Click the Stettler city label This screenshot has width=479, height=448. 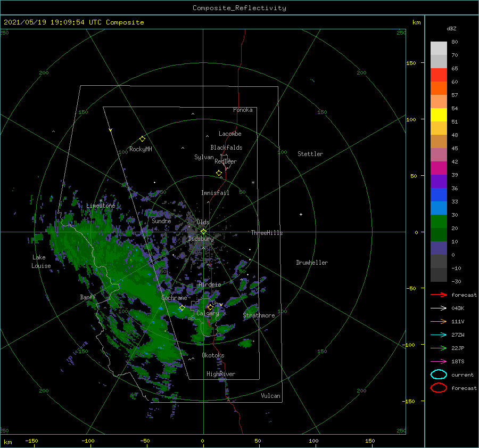pos(310,154)
